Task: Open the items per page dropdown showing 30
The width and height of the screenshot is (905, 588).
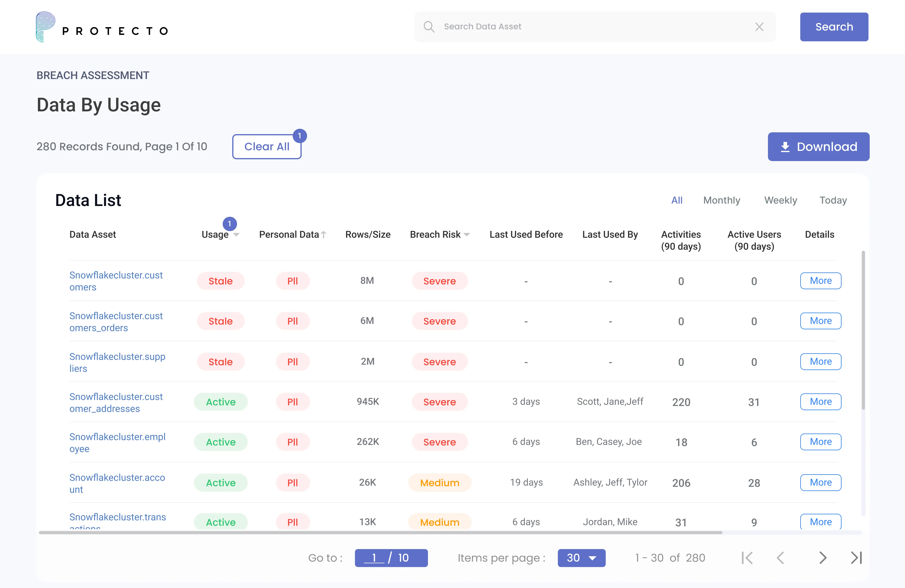Action: (x=581, y=558)
